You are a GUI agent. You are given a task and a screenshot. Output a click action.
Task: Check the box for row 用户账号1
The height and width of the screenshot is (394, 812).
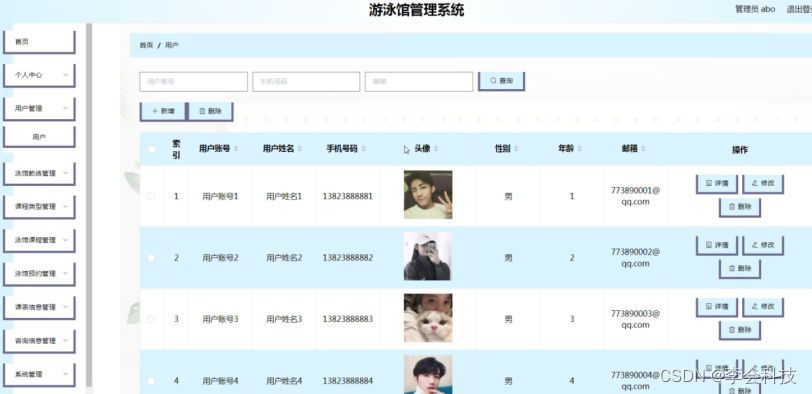click(151, 197)
